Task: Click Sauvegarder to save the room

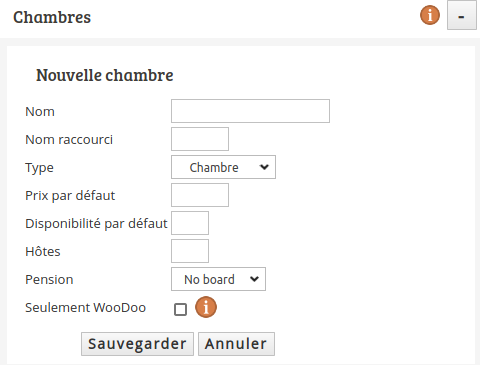Action: coord(137,344)
